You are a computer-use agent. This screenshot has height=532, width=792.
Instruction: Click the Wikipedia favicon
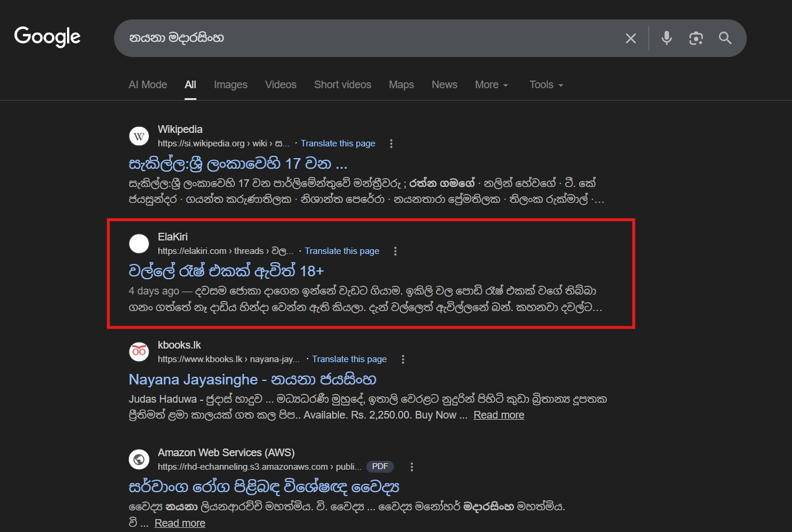click(139, 136)
